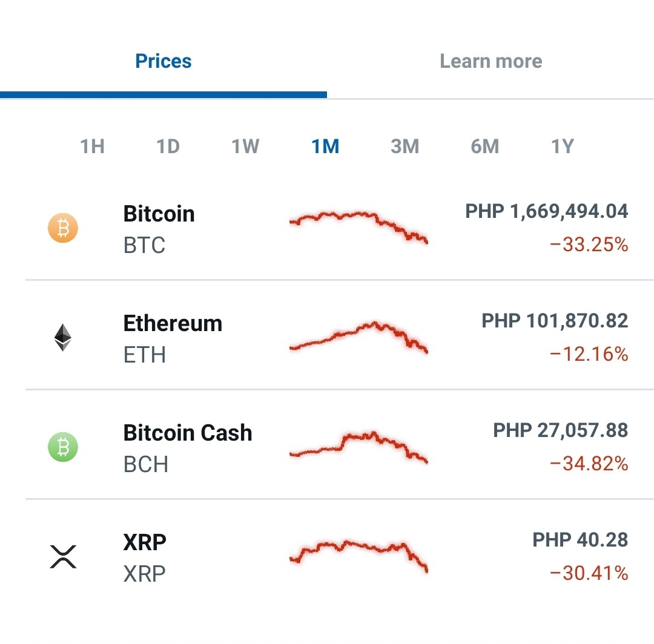Choose the 3M time range

(405, 146)
